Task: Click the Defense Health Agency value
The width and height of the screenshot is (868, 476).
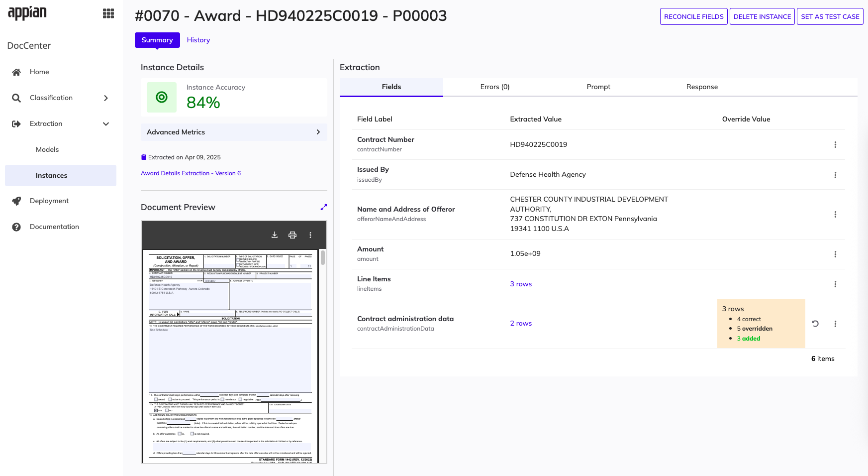Action: pyautogui.click(x=548, y=175)
